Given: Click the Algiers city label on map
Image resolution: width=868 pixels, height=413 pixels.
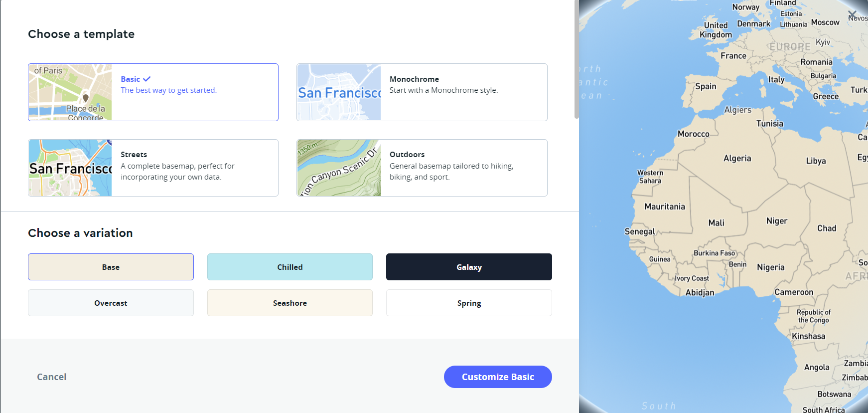Looking at the screenshot, I should pyautogui.click(x=737, y=110).
